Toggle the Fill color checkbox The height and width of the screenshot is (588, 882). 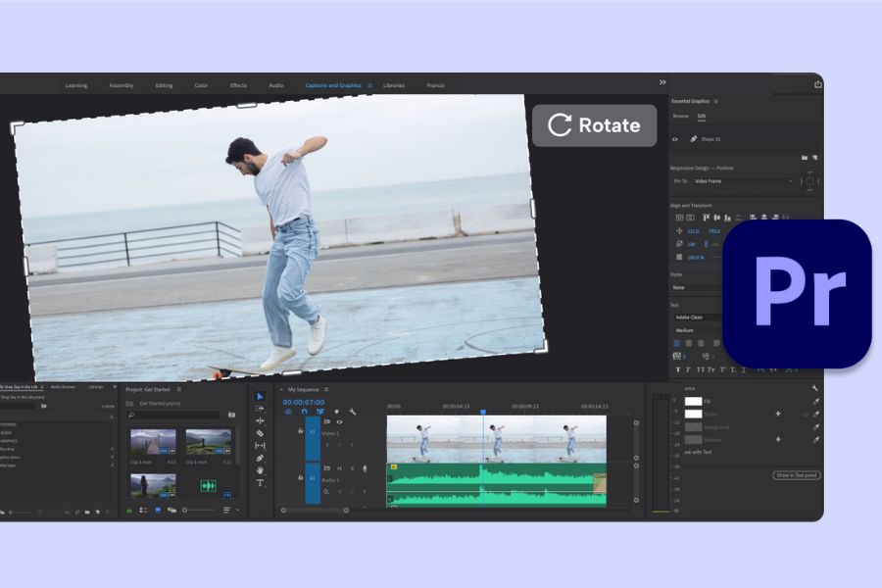pos(677,401)
